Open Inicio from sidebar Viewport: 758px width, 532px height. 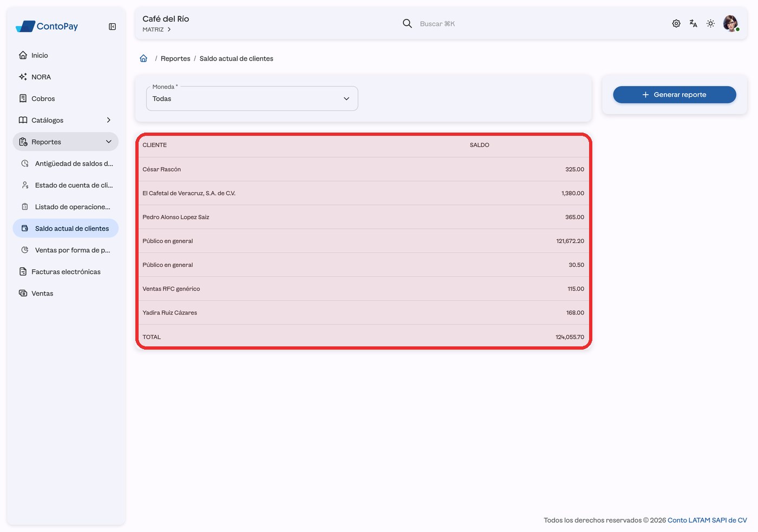(x=66, y=55)
